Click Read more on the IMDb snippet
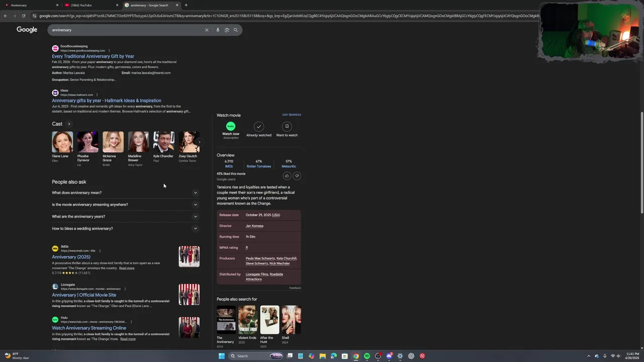644x362 pixels. pos(127,268)
